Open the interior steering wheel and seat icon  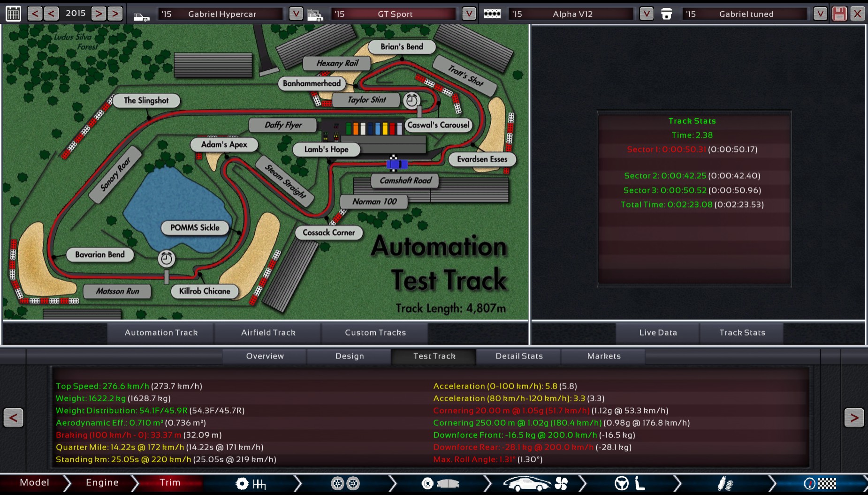point(630,483)
